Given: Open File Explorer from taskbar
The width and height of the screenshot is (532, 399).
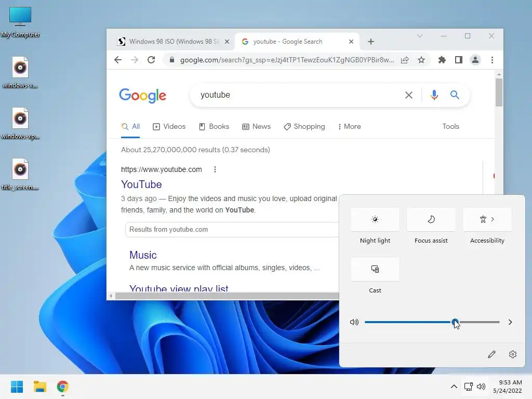Looking at the screenshot, I should click(39, 387).
